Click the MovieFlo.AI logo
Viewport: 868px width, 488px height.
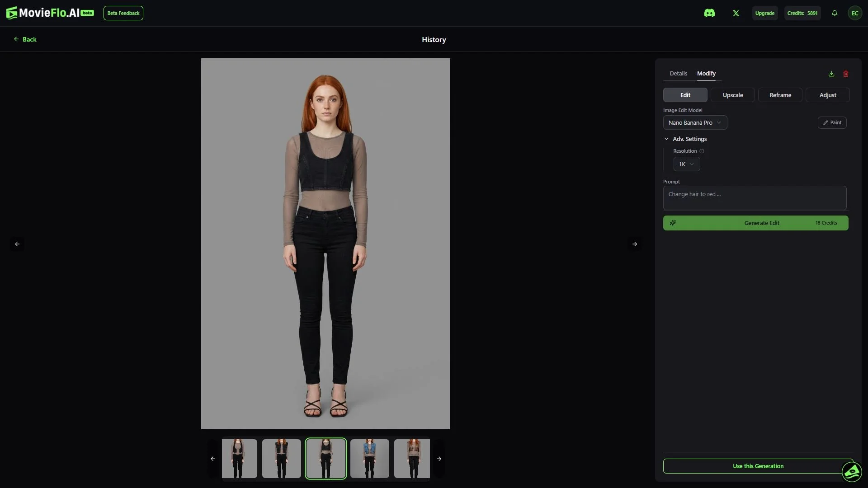coord(45,13)
